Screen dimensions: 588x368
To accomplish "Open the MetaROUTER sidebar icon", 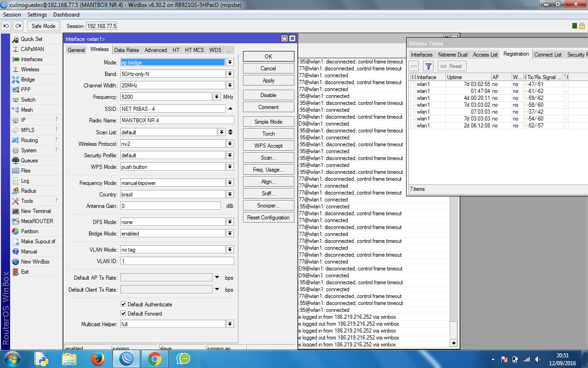I will [x=16, y=221].
